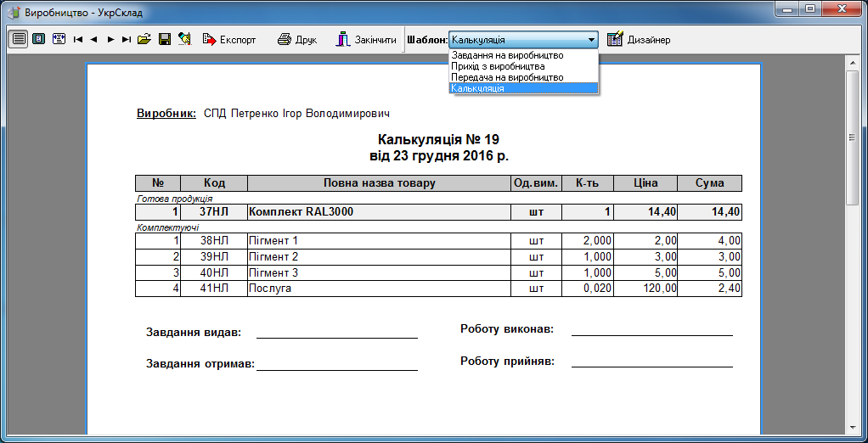Image resolution: width=868 pixels, height=443 pixels.
Task: Select 'Прихід з виробництва' from list
Action: point(498,66)
